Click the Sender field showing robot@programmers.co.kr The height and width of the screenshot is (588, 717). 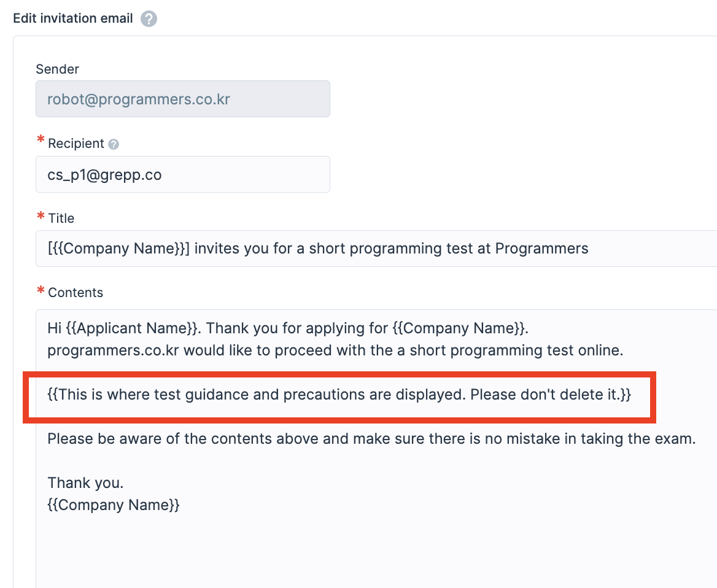[x=183, y=99]
